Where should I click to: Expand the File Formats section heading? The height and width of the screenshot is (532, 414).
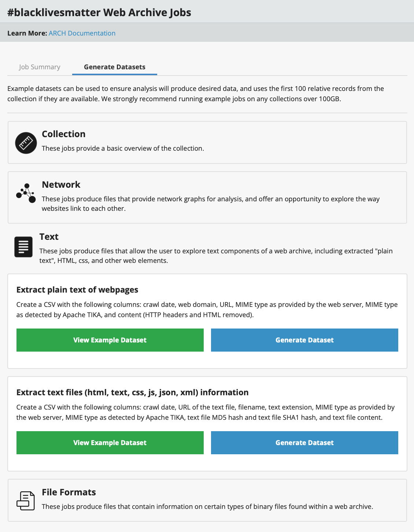[69, 492]
